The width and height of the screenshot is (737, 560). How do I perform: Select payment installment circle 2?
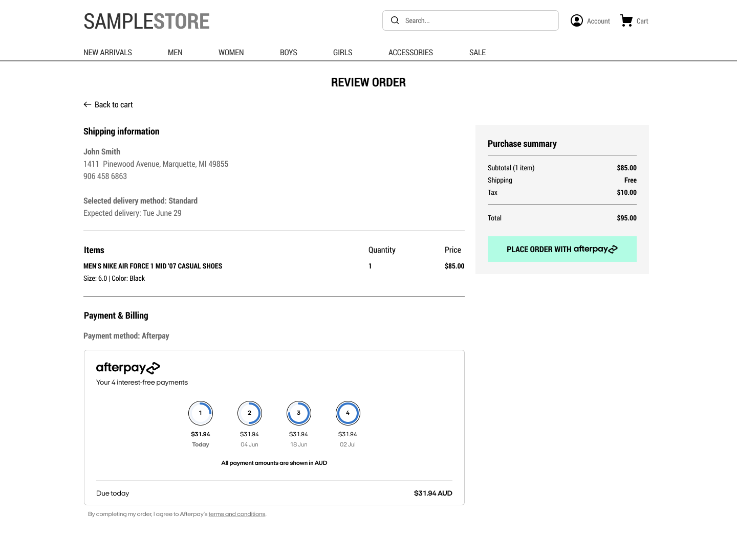(250, 413)
